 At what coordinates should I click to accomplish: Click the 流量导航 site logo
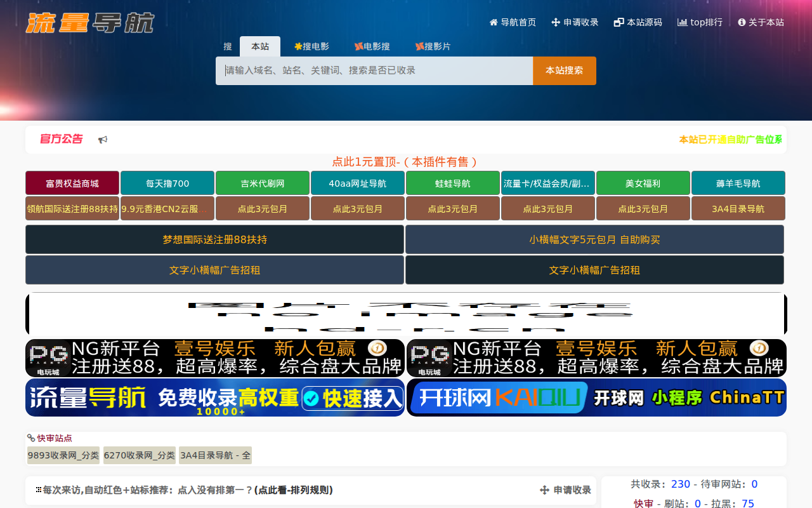point(90,22)
